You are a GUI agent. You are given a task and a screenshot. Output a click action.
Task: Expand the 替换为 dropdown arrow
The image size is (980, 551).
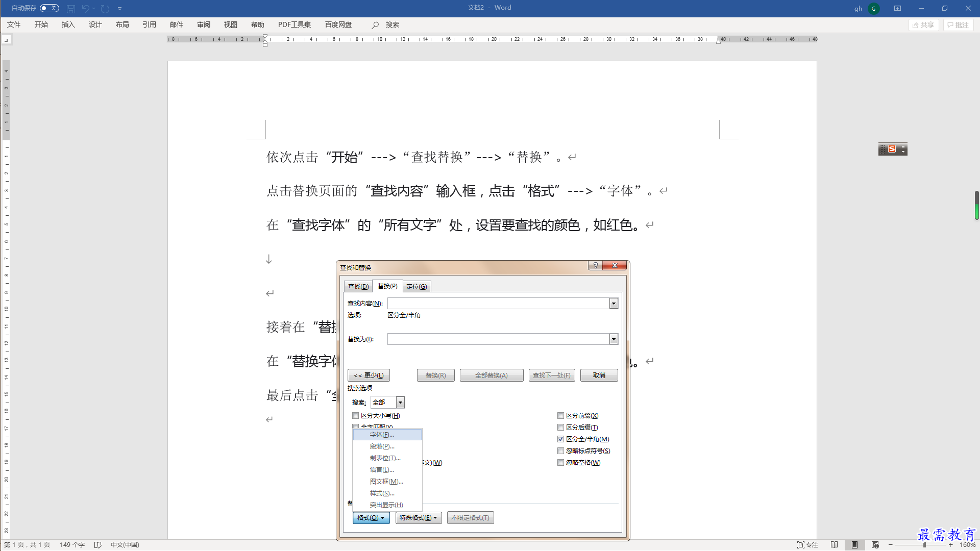coord(614,339)
